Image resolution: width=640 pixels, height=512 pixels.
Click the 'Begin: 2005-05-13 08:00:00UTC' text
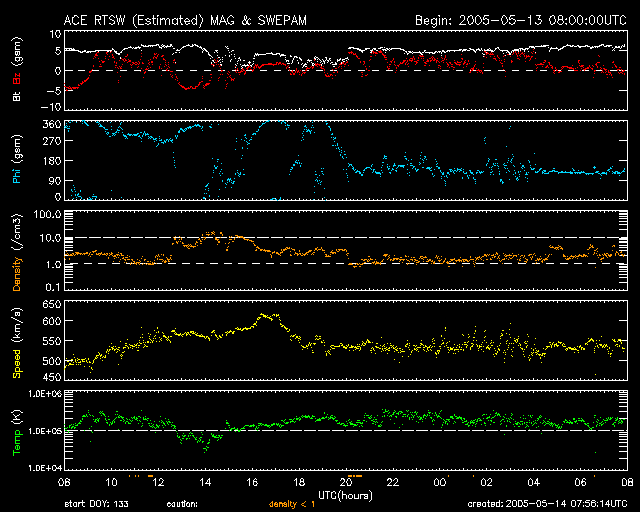point(521,20)
